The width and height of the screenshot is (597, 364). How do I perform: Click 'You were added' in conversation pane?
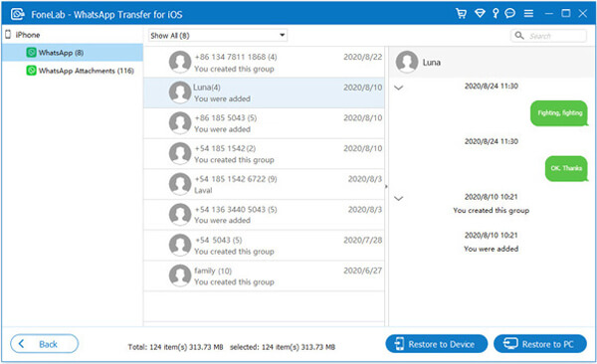492,249
